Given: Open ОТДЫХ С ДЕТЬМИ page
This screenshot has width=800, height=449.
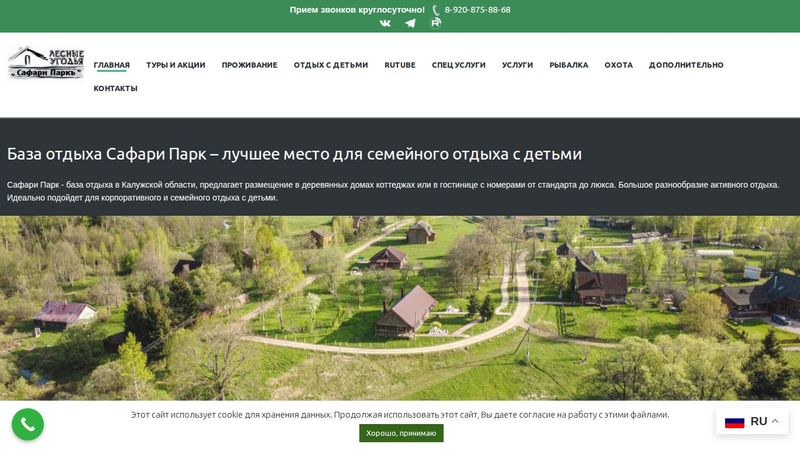Looking at the screenshot, I should 331,65.
